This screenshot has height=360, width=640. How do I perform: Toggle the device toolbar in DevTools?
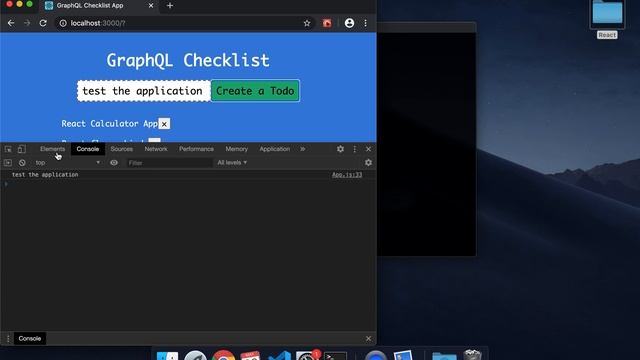point(22,149)
